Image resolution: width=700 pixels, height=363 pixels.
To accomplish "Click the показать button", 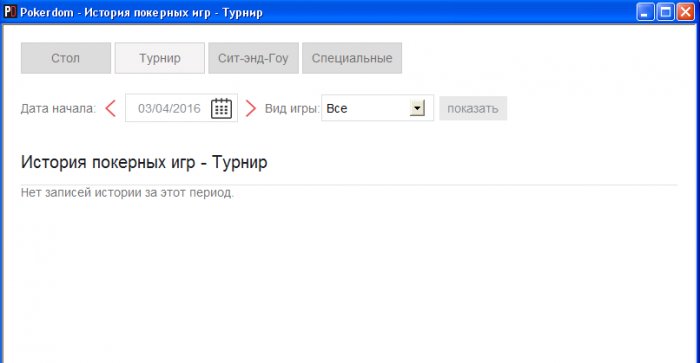I will click(x=473, y=108).
